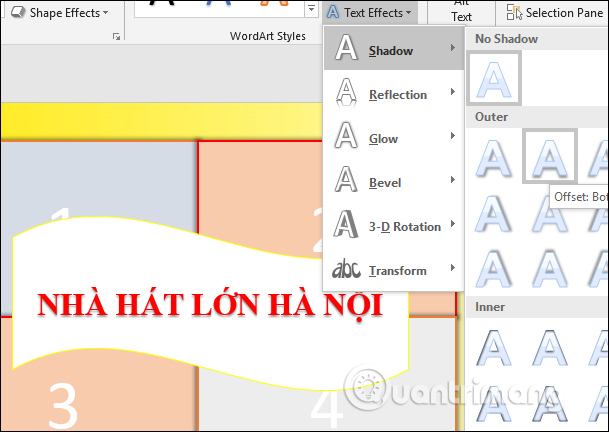Click the 3-D Rotation A icon
The image size is (609, 432).
(345, 223)
